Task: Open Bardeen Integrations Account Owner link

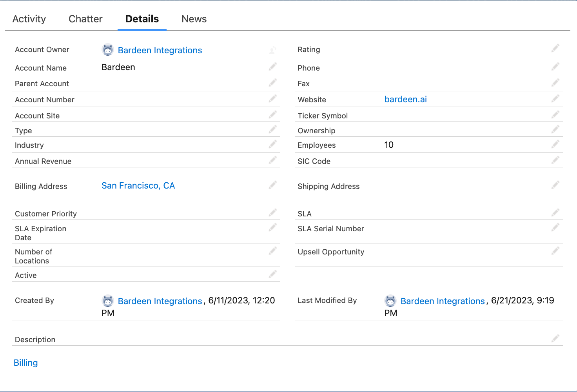Action: pos(160,50)
